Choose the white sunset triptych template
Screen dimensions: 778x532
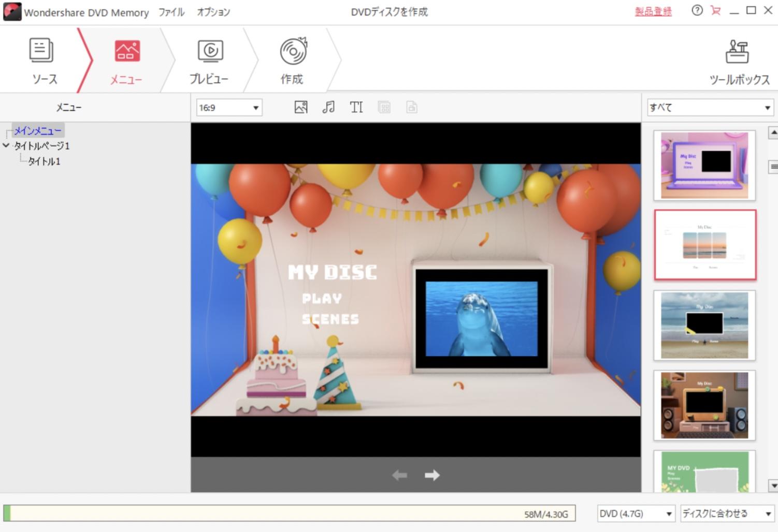704,245
